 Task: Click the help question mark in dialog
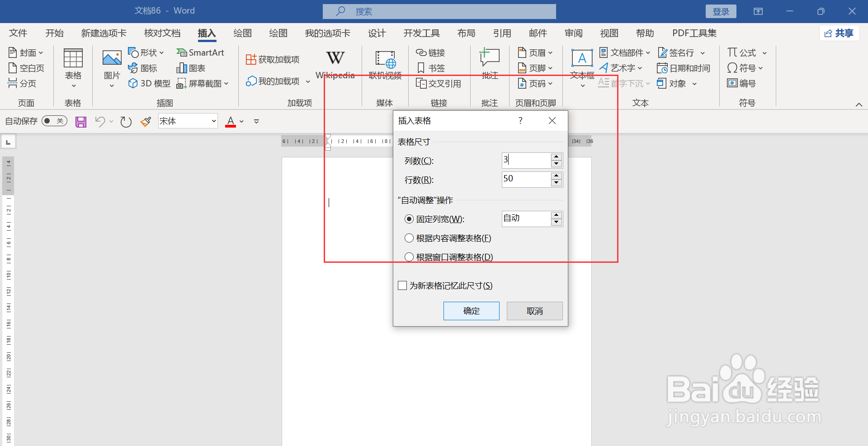520,121
